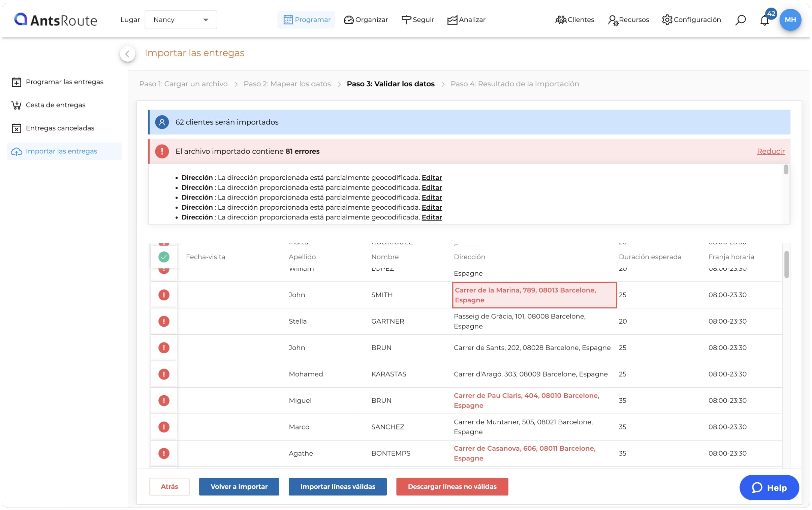The width and height of the screenshot is (812, 510).
Task: Go to the Seguir section
Action: click(418, 20)
